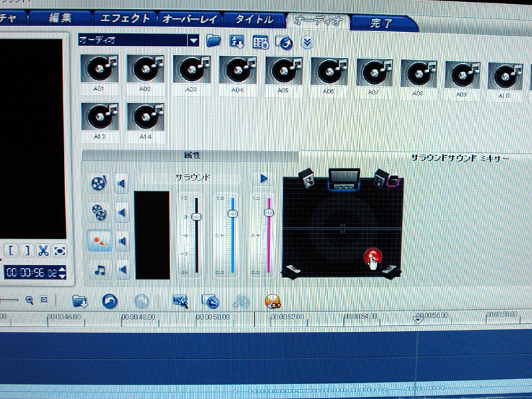Image resolution: width=532 pixels, height=399 pixels.
Task: Select audio clip A13
Action: tap(99, 116)
